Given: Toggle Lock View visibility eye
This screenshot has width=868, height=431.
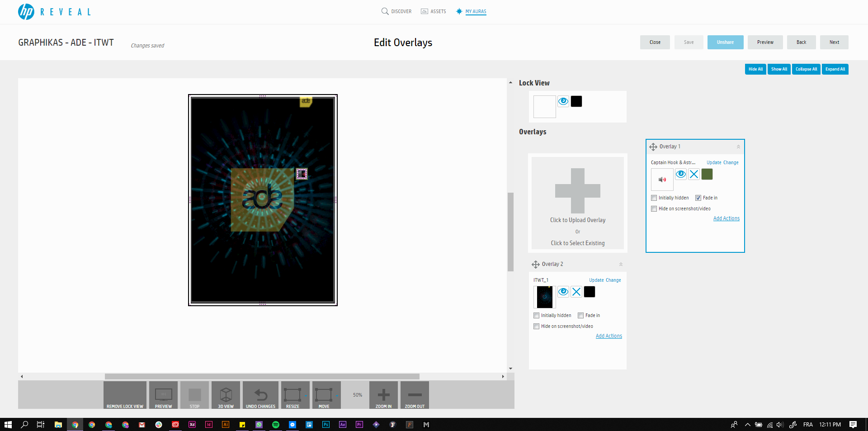Looking at the screenshot, I should [x=563, y=101].
